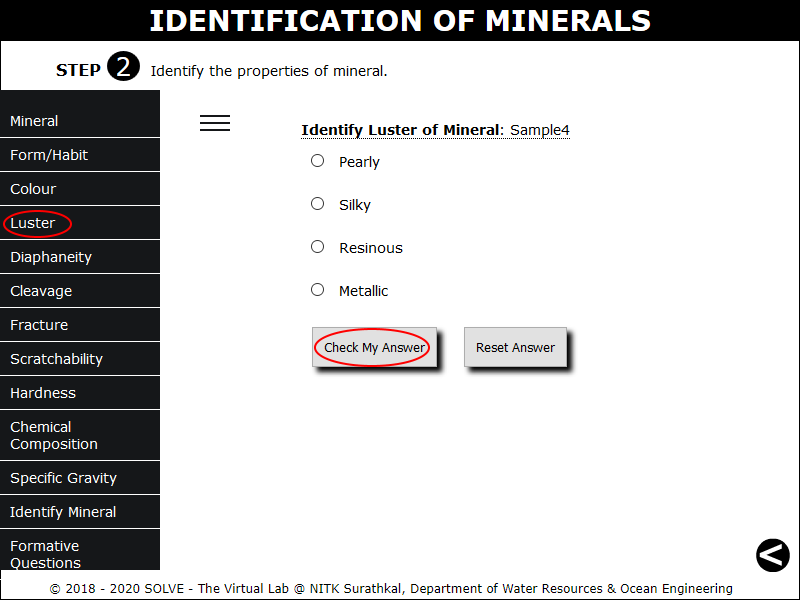Go to Form/Habit in sidebar

click(x=80, y=154)
